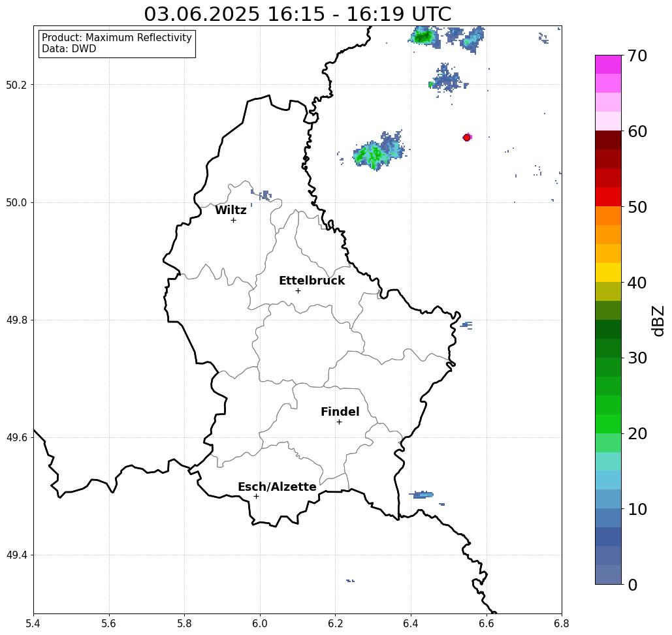Click the large green radar echo east of Luxembourg
Viewport: 672px width, 635px height.
pyautogui.click(x=378, y=150)
